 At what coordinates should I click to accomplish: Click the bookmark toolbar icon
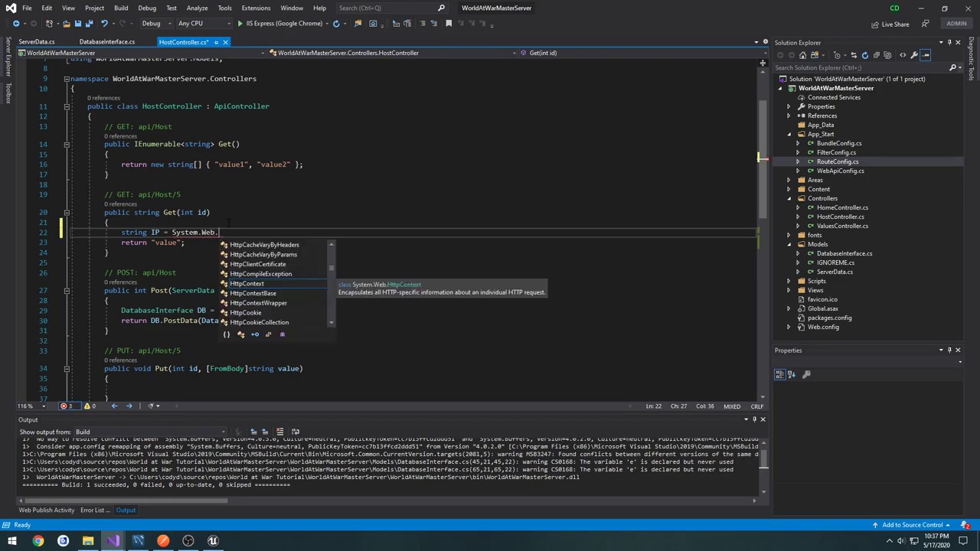click(x=449, y=24)
